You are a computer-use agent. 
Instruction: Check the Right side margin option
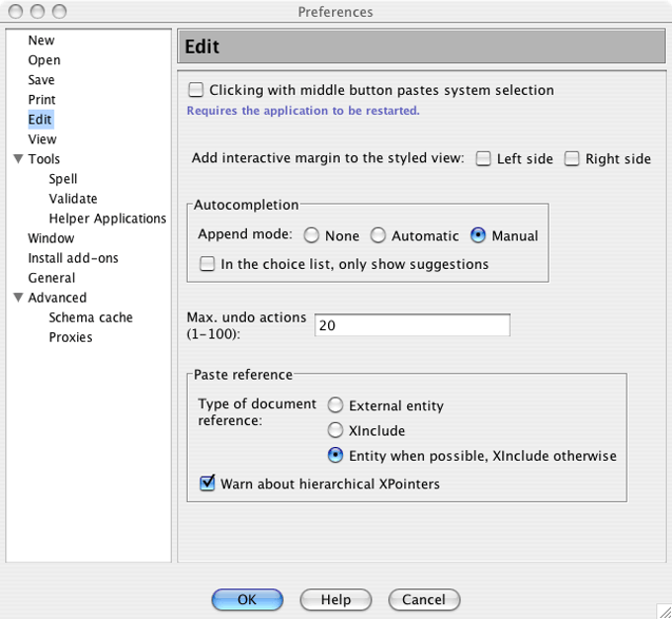click(x=571, y=159)
